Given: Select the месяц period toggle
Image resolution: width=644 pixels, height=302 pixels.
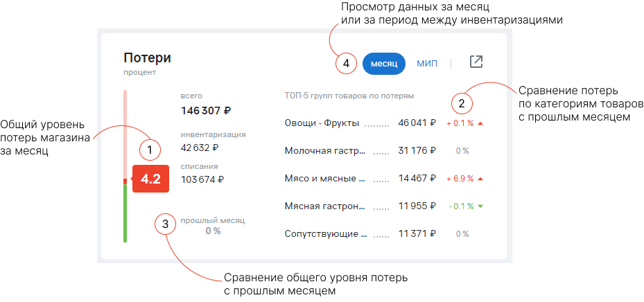Looking at the screenshot, I should click(383, 63).
